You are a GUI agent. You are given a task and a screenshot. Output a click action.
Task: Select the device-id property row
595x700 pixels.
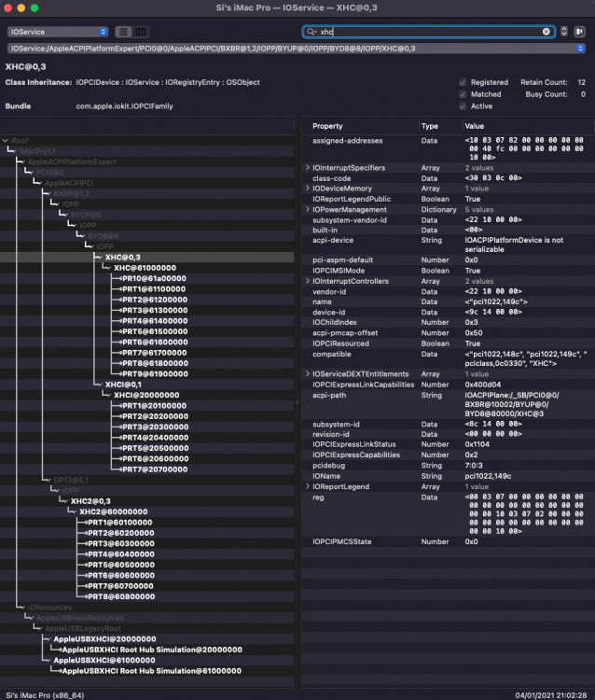point(448,312)
